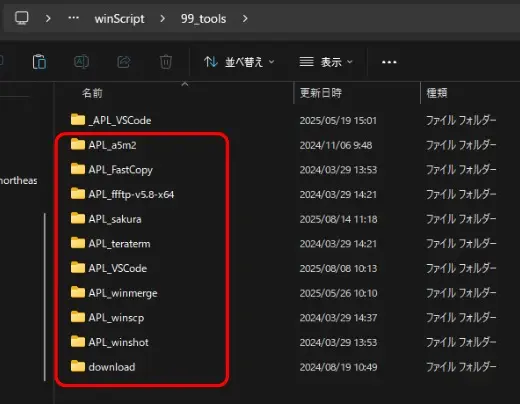
Task: Click the Share toolbar icon
Action: point(124,62)
